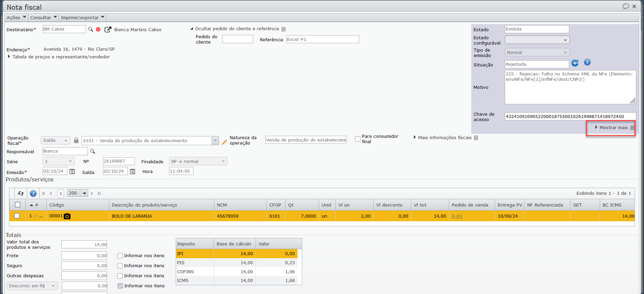Image resolution: width=644 pixels, height=294 pixels.
Task: Click the note icon next to Ocultar pedido
Action: click(283, 29)
